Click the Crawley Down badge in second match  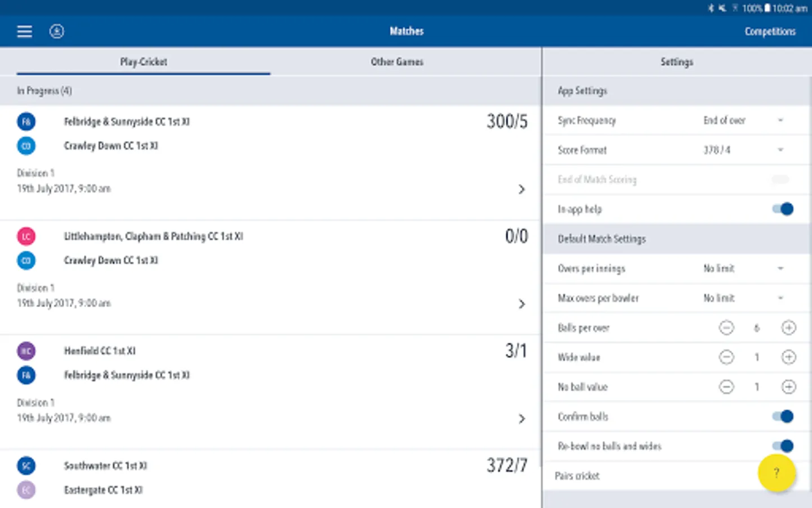click(x=26, y=260)
